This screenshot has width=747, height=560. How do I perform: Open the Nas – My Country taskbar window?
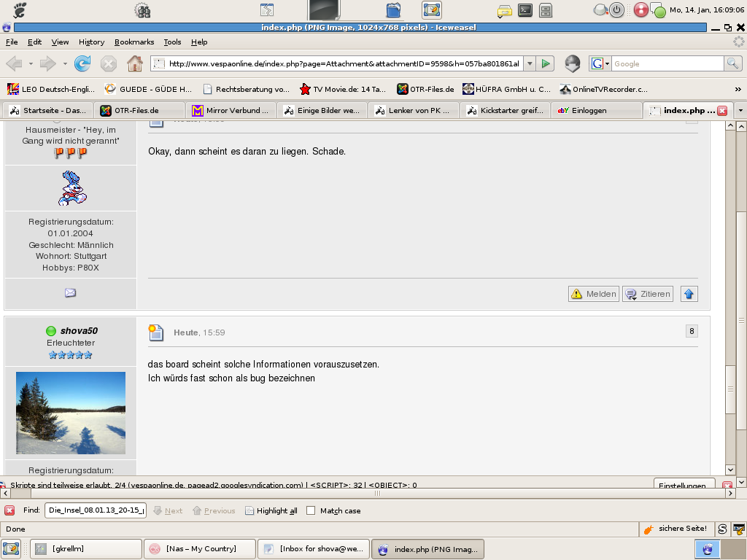[201, 549]
